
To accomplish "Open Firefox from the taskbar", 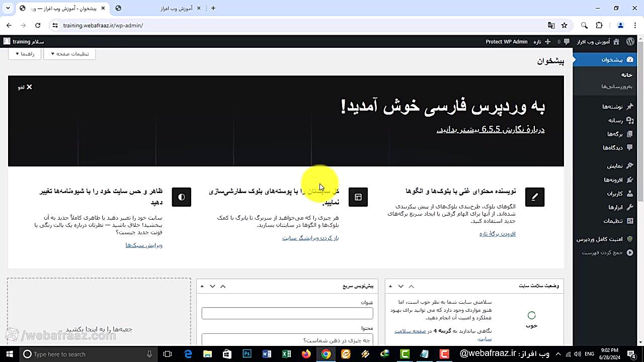I will (306, 354).
